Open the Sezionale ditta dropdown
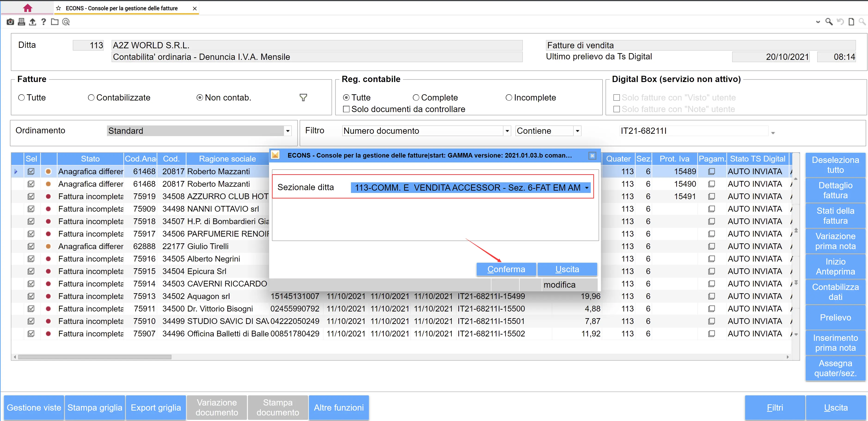Screen dimensions: 868x421 tap(587, 188)
